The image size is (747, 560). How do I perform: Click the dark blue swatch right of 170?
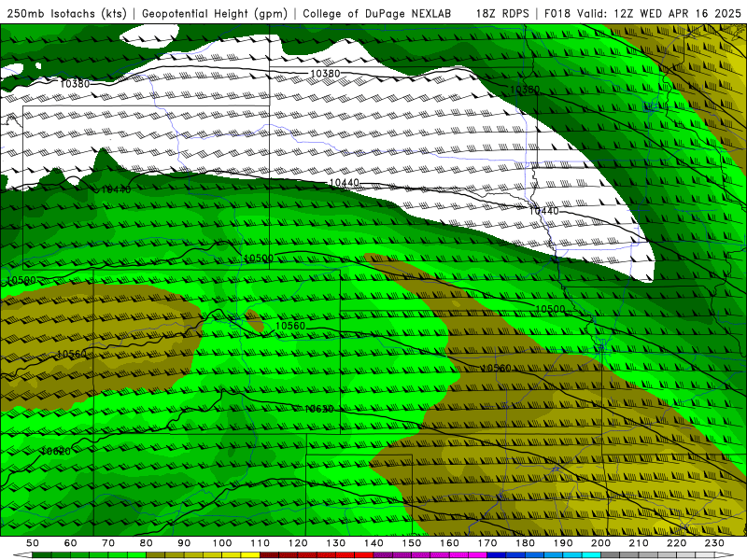pos(497,554)
